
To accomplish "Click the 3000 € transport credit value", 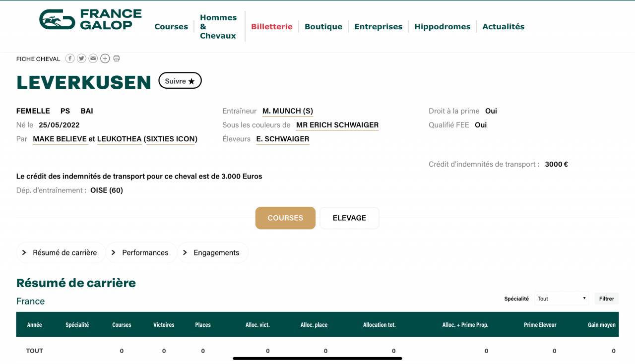I will 556,164.
